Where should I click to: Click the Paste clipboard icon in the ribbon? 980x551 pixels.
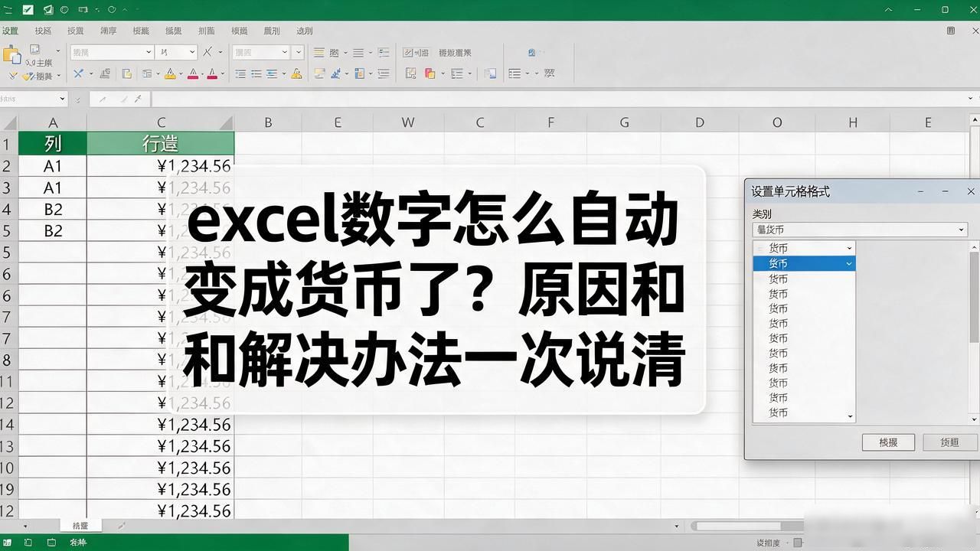click(11, 54)
